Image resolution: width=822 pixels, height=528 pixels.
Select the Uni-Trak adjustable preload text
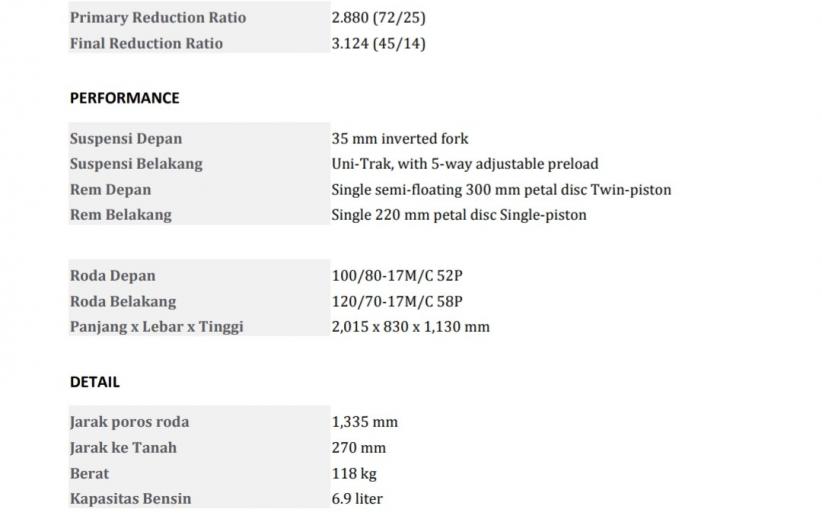[465, 164]
